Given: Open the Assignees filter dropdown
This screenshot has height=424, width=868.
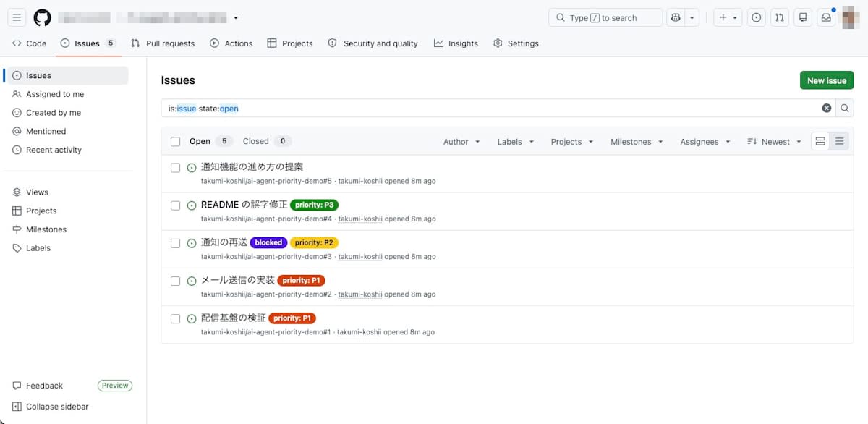Looking at the screenshot, I should (x=705, y=142).
